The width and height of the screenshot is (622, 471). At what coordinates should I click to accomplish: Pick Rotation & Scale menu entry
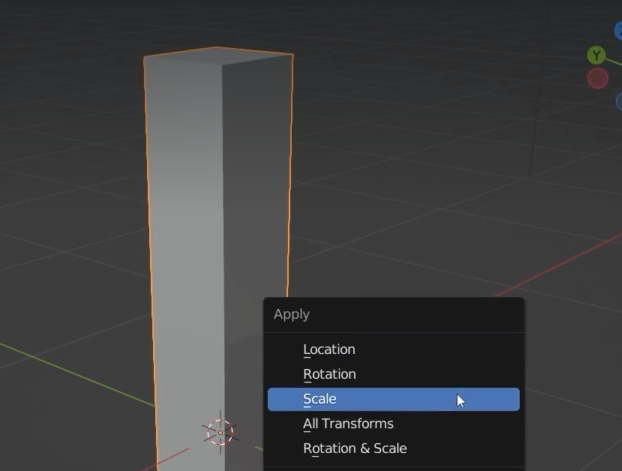tap(394, 448)
